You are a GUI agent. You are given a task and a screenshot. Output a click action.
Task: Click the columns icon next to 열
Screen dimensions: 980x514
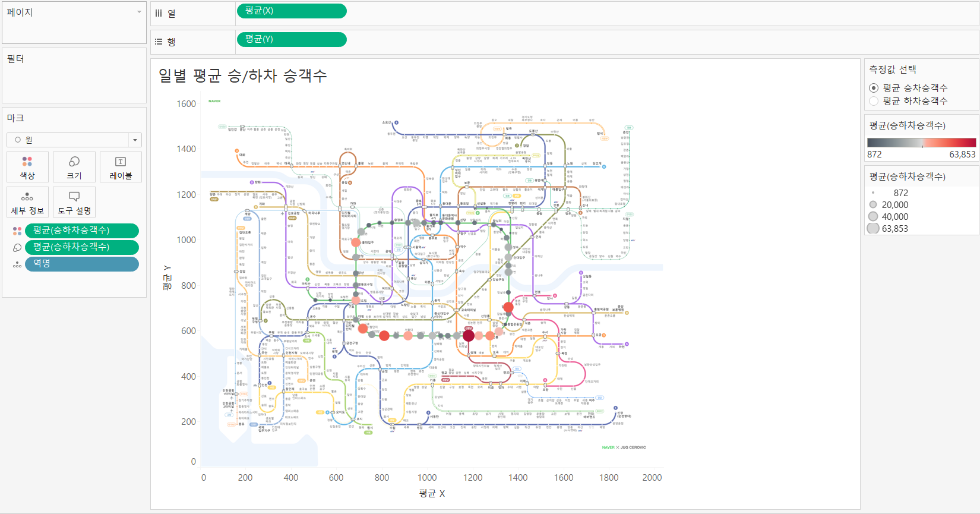(x=159, y=13)
